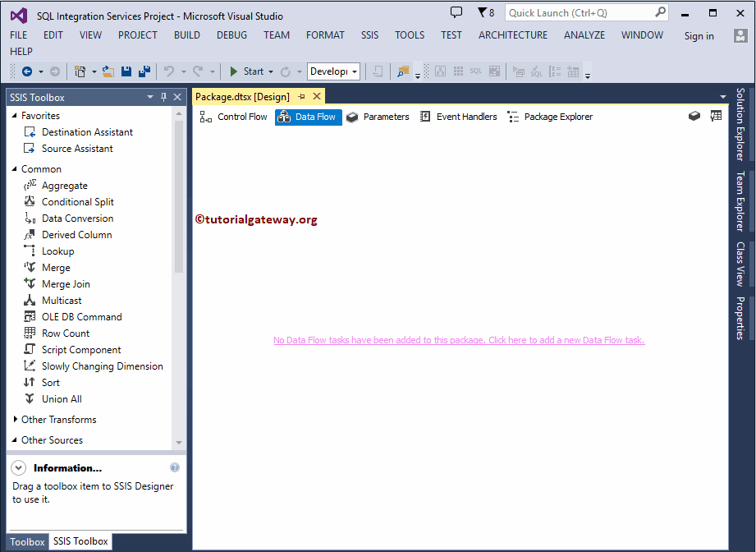The image size is (756, 552).
Task: Select the Derived Column transformation
Action: (75, 234)
